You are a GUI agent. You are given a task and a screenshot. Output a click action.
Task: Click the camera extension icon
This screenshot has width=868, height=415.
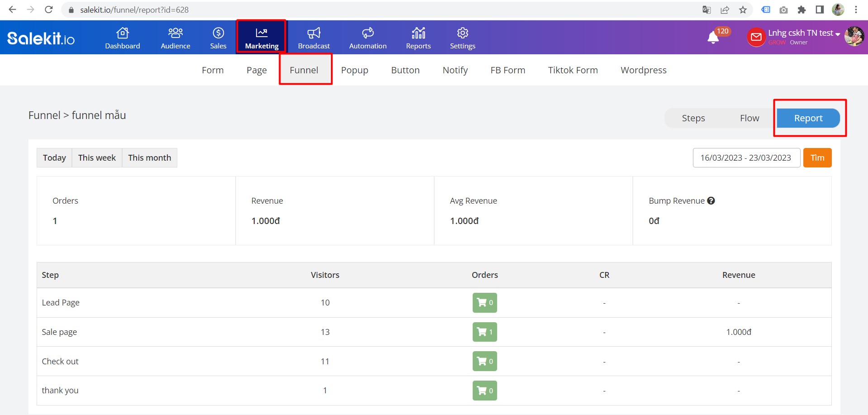click(x=783, y=10)
